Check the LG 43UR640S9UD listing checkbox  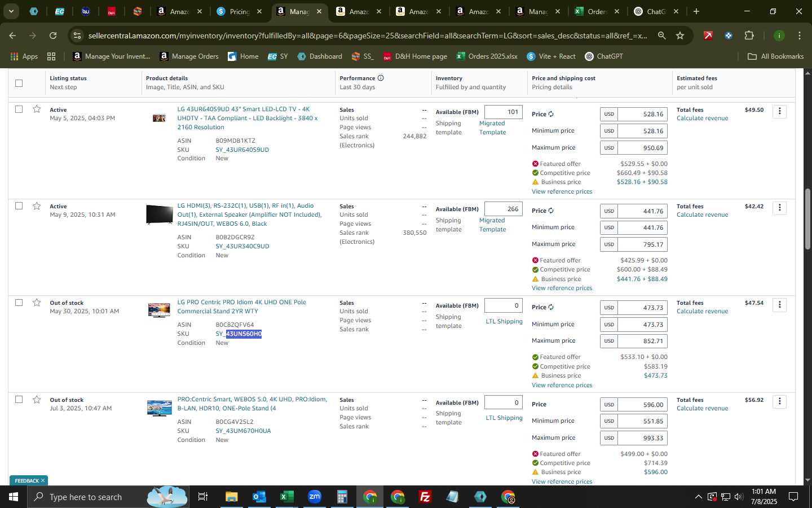(19, 109)
